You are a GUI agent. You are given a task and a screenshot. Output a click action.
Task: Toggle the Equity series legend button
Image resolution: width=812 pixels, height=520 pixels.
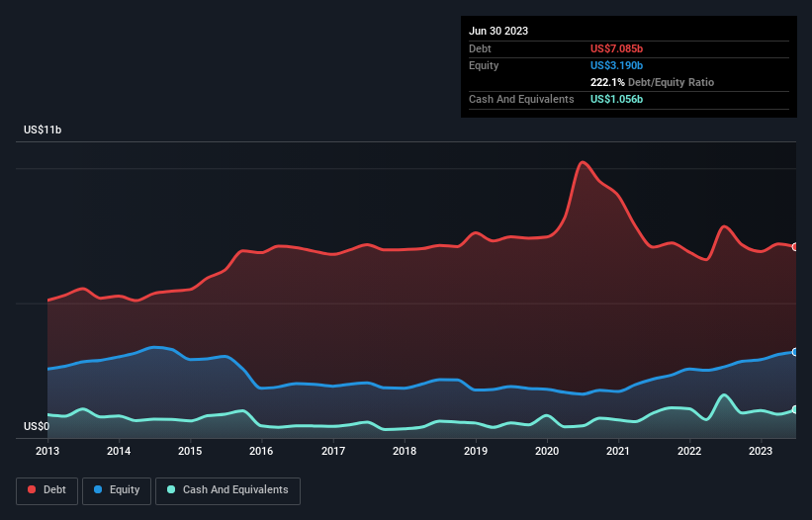(x=117, y=490)
